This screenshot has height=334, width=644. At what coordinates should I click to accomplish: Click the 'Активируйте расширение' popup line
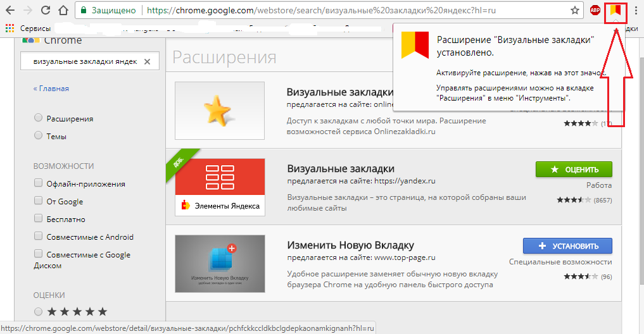coord(521,73)
